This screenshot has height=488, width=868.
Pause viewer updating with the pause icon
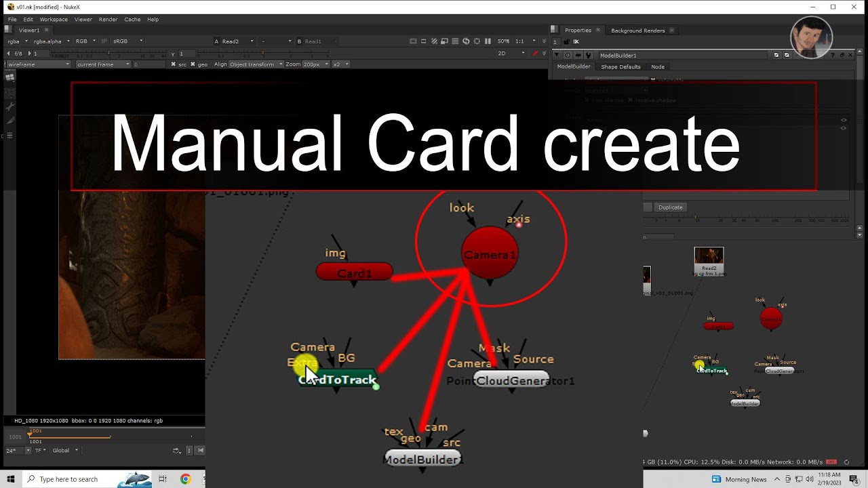point(488,41)
